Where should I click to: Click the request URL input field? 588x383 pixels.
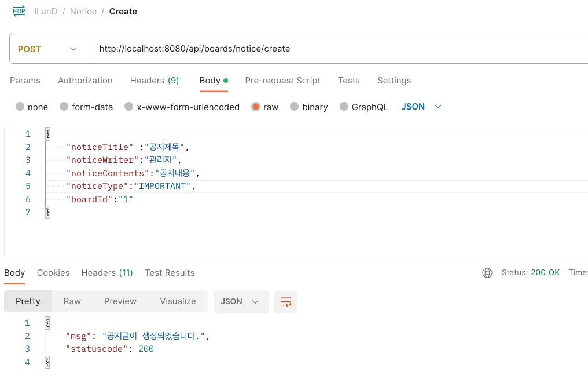(x=336, y=49)
